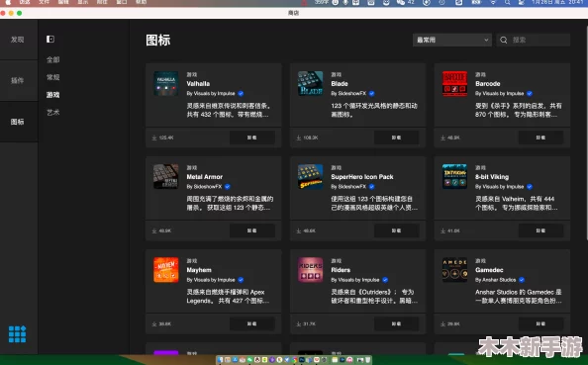Click the action button in SuperHero Icon Pack card
Screen dimensions: 588x365
click(396, 230)
